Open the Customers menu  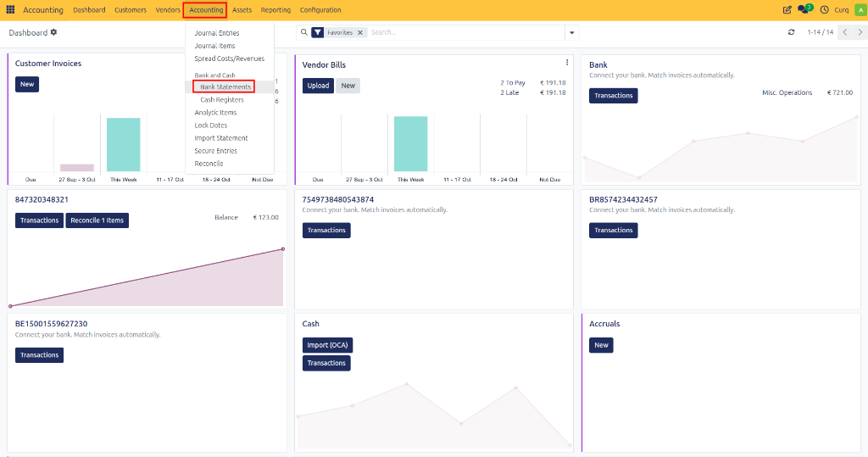131,10
